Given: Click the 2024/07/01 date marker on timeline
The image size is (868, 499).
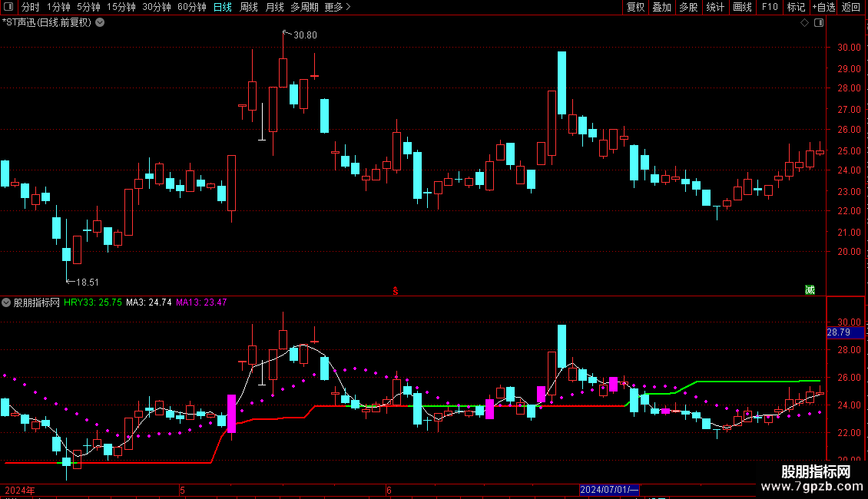Looking at the screenshot, I should (x=609, y=490).
